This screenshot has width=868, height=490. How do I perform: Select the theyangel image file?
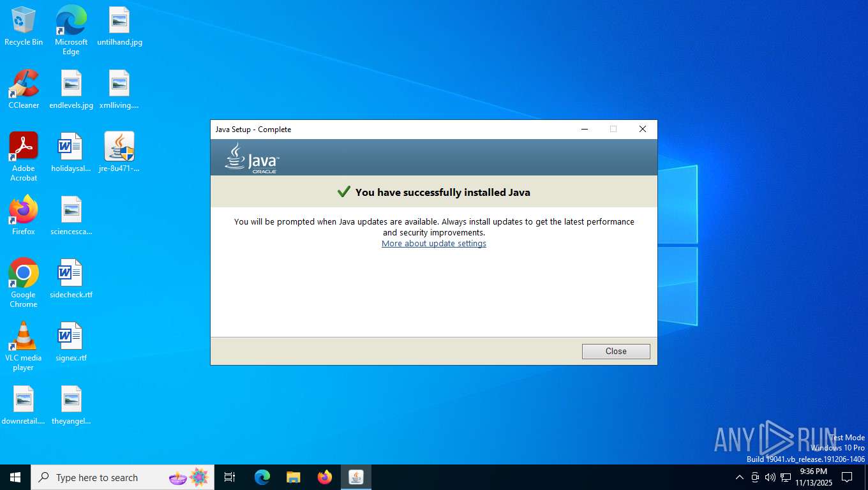pos(71,405)
